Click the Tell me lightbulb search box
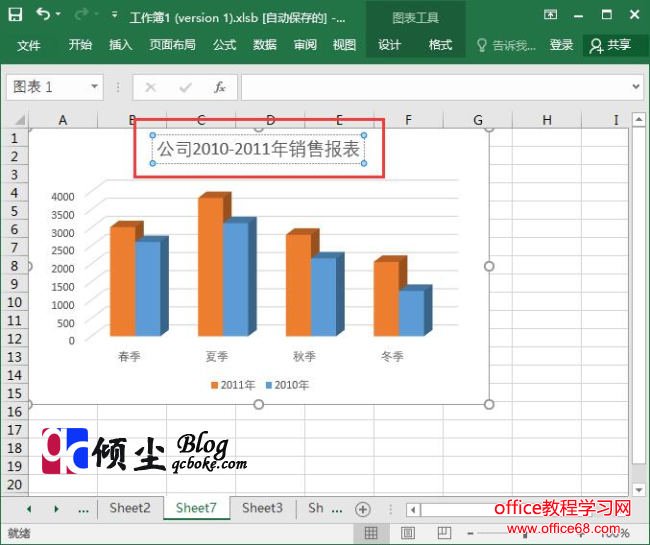The image size is (650, 545). (506, 45)
